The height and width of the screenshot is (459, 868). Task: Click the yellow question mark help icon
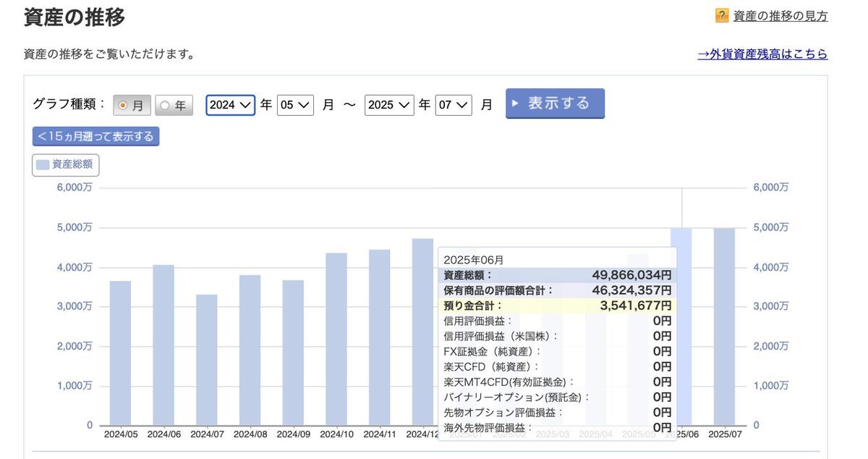point(721,16)
